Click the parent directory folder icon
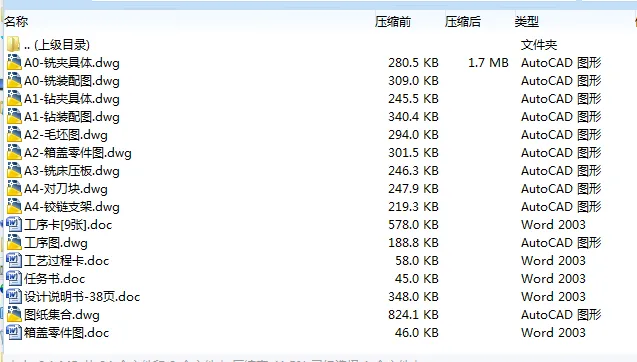The height and width of the screenshot is (362, 637). [x=13, y=44]
